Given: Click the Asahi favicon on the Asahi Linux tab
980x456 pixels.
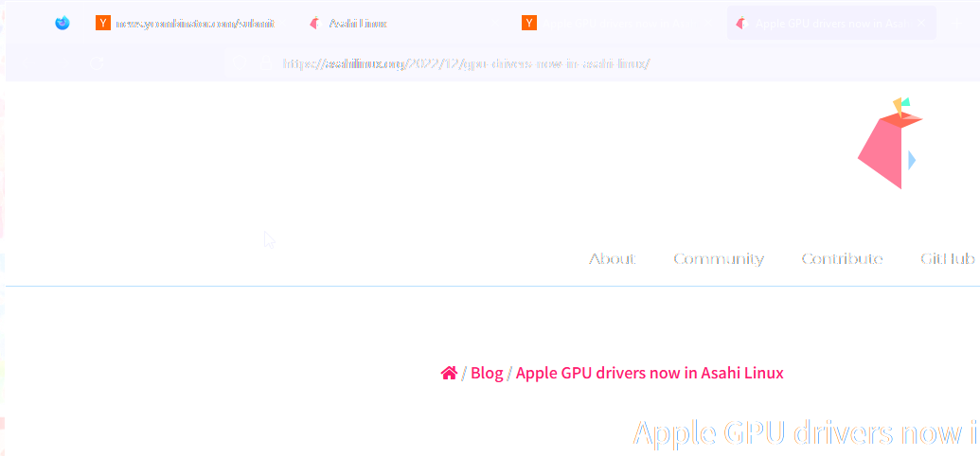Looking at the screenshot, I should (x=315, y=24).
